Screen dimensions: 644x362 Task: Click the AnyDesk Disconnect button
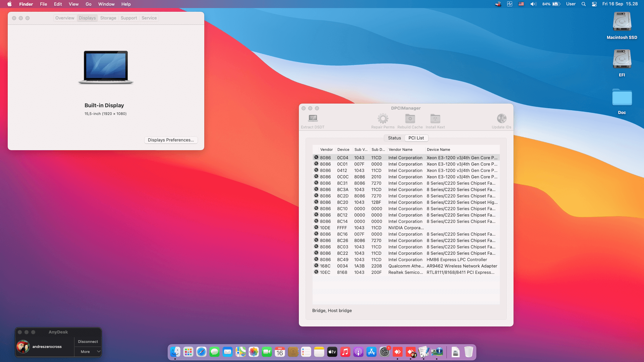(88, 342)
